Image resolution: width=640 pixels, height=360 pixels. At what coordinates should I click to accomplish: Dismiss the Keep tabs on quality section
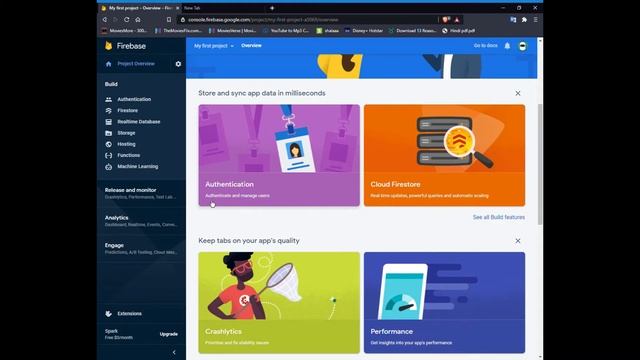[518, 241]
